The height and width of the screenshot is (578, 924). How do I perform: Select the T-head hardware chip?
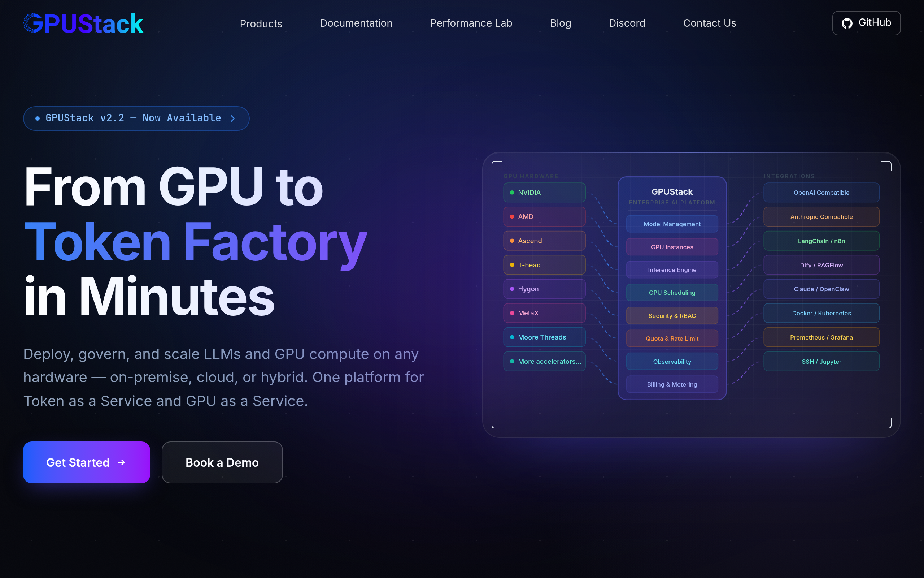point(544,264)
